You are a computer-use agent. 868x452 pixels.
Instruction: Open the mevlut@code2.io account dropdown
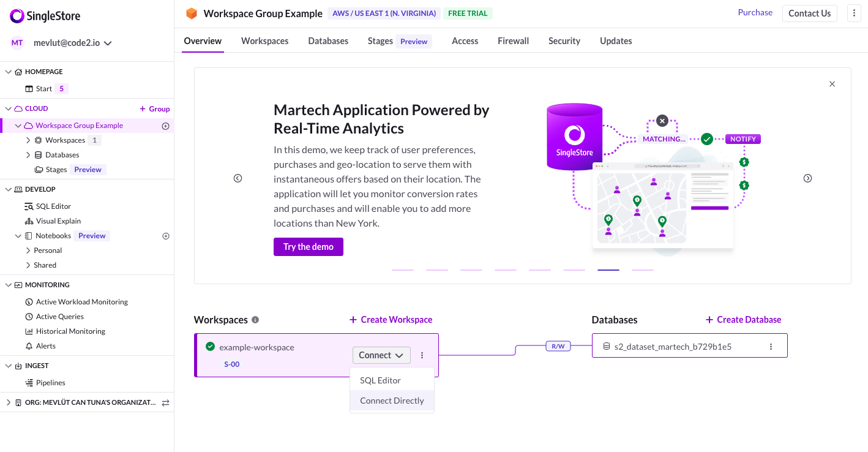click(73, 43)
